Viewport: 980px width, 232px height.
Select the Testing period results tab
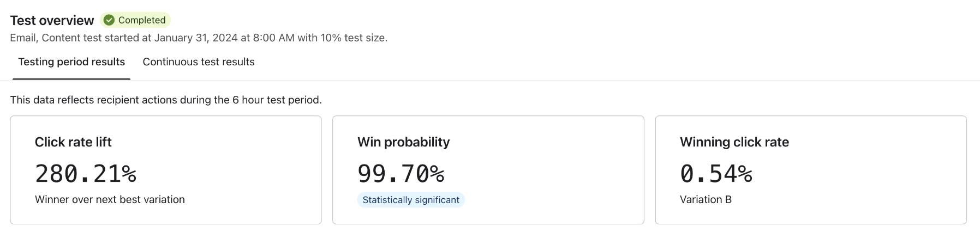click(71, 62)
